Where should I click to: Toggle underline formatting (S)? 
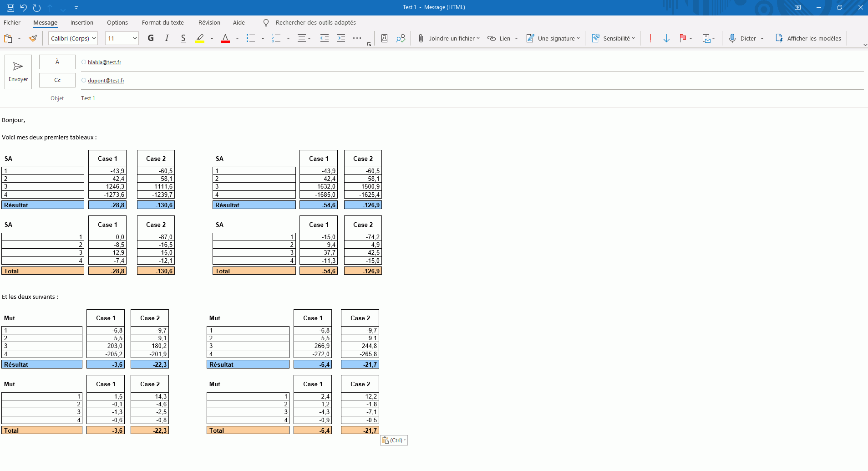pos(183,38)
